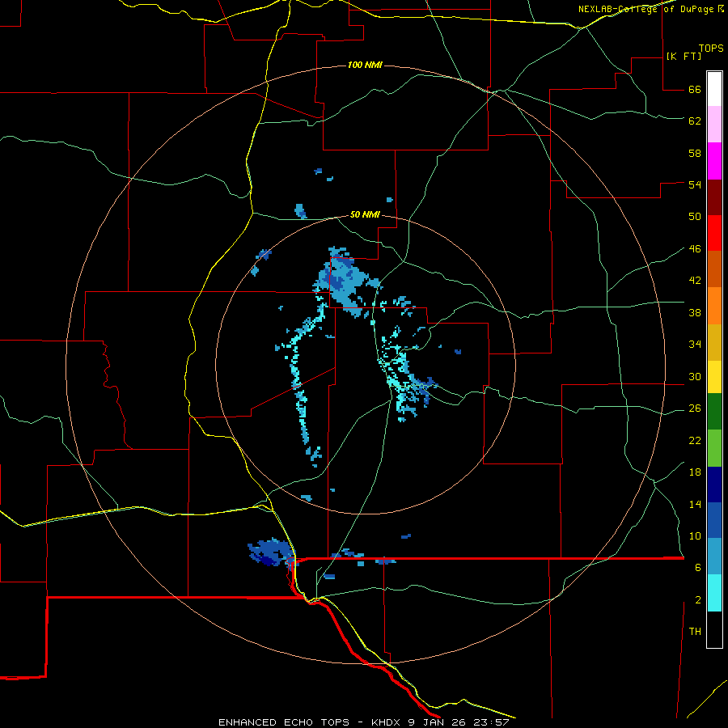Click the 58 legend value
Screen dimensions: 728x728
click(695, 153)
